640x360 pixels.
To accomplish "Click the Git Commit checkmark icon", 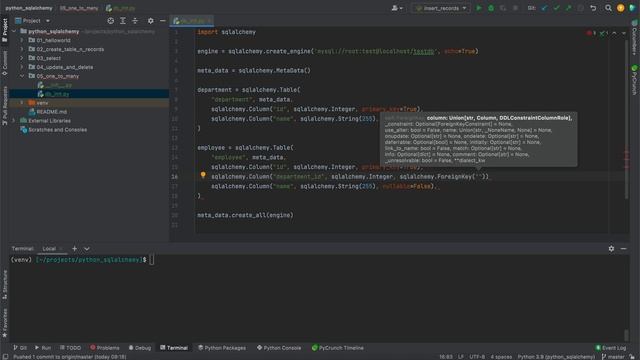I will click(x=556, y=8).
